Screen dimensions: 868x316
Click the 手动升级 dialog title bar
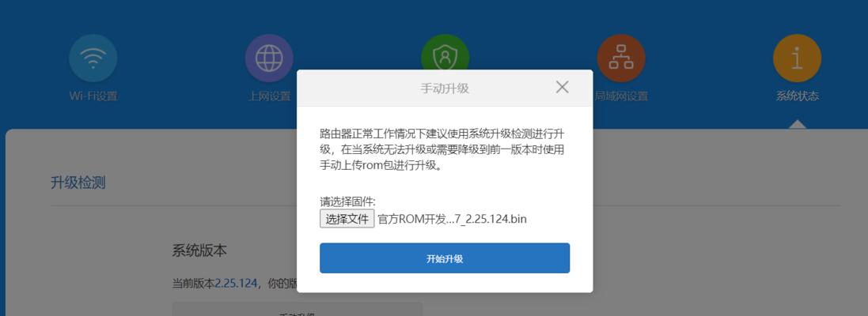445,88
